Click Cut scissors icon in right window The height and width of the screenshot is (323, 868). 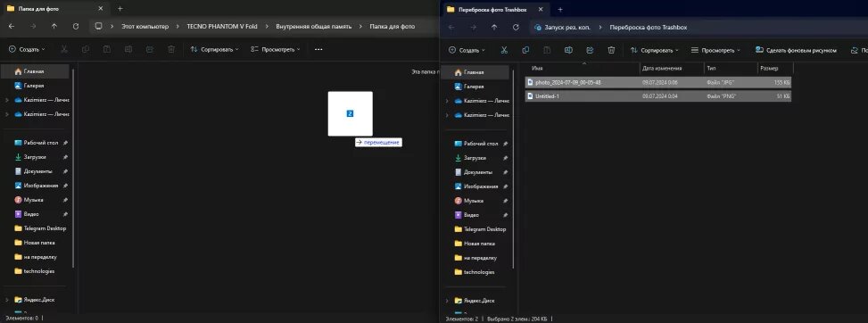point(504,50)
